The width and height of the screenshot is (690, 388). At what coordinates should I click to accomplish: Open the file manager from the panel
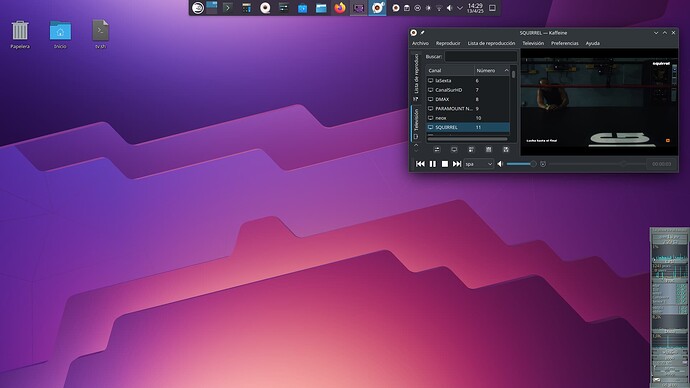click(x=321, y=8)
